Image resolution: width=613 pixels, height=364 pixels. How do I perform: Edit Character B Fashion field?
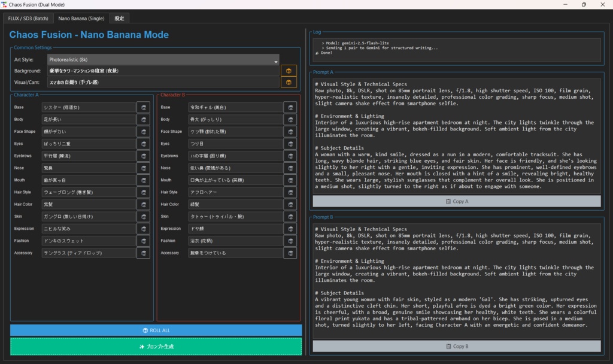click(x=235, y=241)
